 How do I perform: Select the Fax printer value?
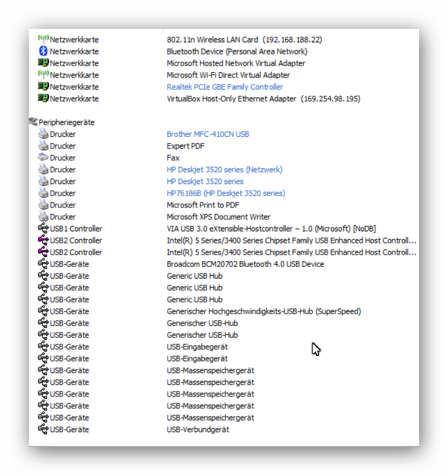[173, 158]
